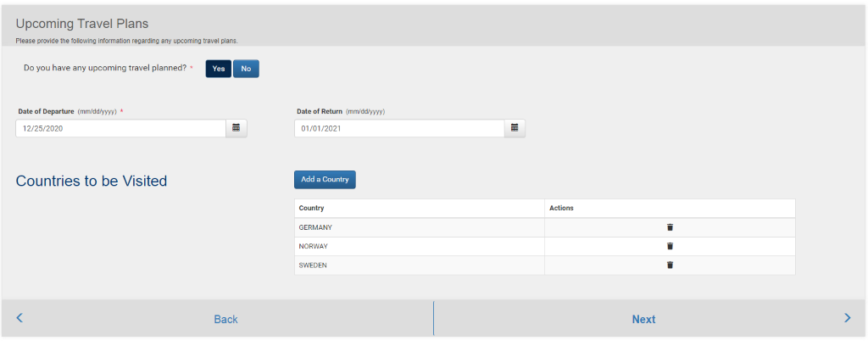This screenshot has width=868, height=341.
Task: Click the Date of Departure input field
Action: (x=120, y=128)
